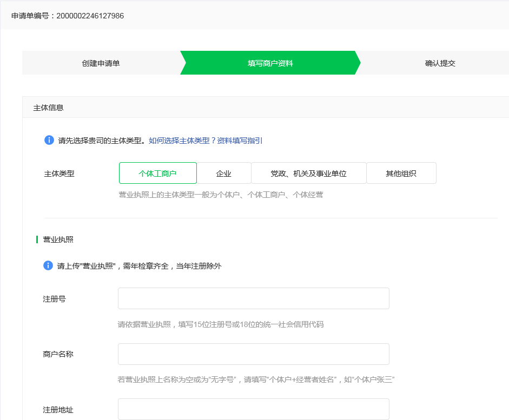Viewport: 509px width, 420px height.
Task: Focus the 注册号 input field
Action: point(253,298)
